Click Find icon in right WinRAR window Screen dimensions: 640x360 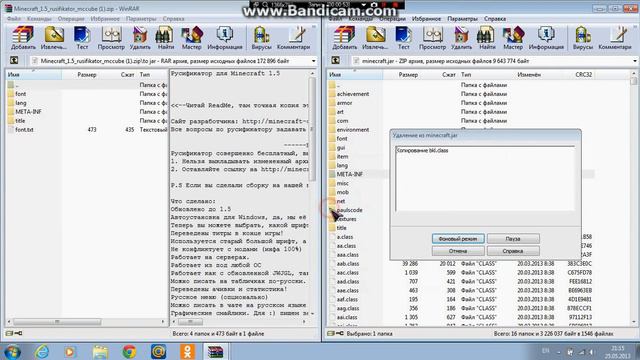(x=487, y=38)
